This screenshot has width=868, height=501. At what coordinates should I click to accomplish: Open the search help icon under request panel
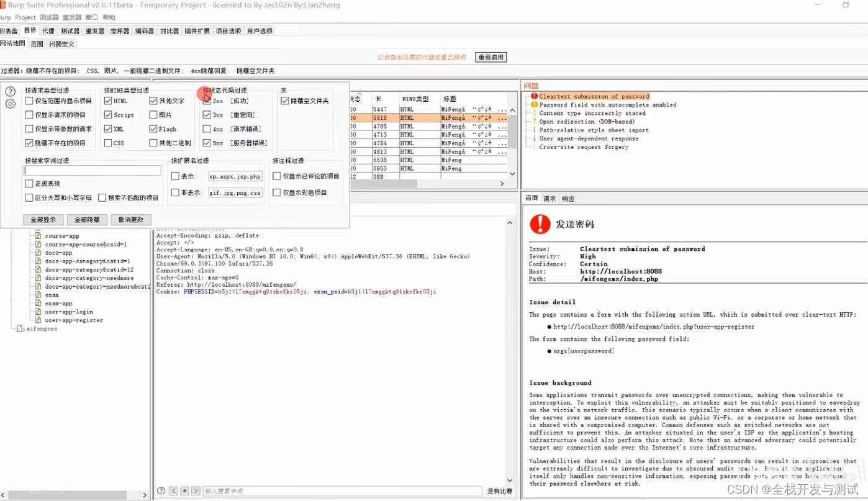pyautogui.click(x=161, y=490)
